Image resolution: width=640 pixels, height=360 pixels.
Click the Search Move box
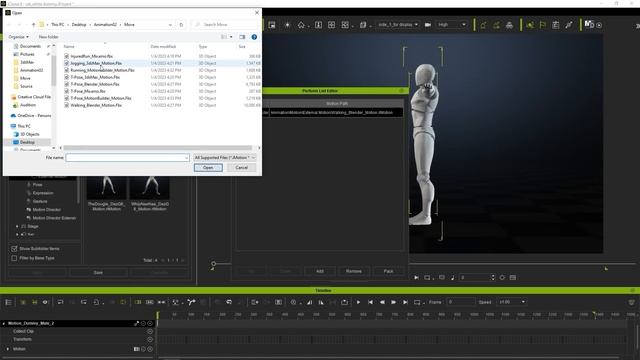point(224,24)
